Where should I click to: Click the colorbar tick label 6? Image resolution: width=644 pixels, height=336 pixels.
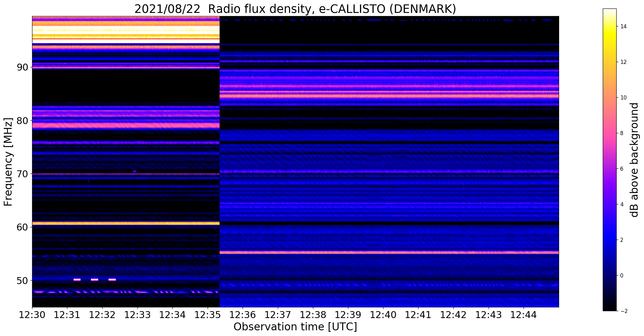click(621, 169)
